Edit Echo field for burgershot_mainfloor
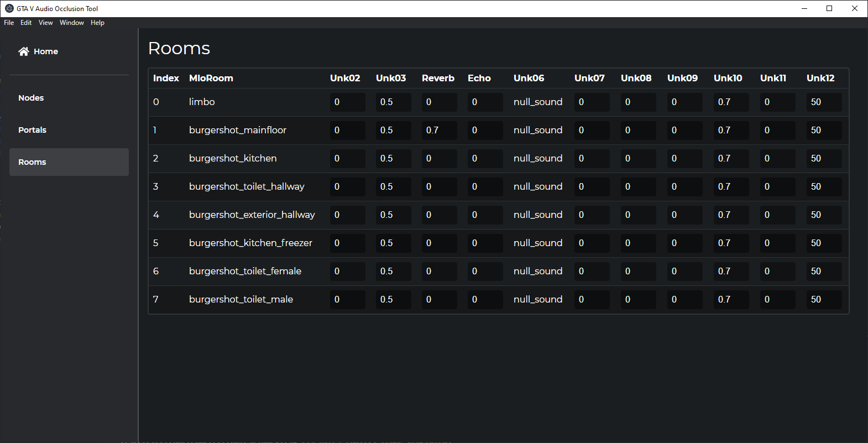 [485, 131]
